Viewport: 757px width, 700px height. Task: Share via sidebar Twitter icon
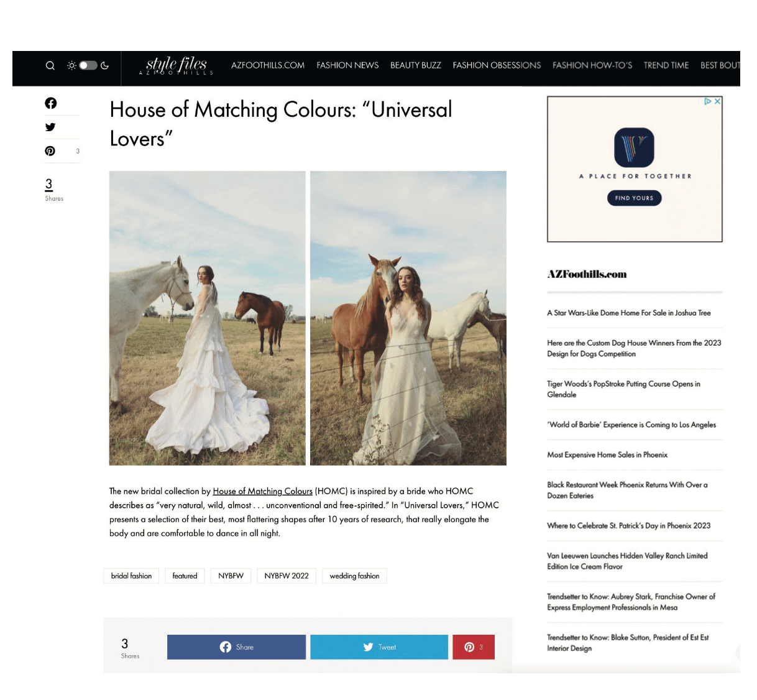pyautogui.click(x=50, y=127)
